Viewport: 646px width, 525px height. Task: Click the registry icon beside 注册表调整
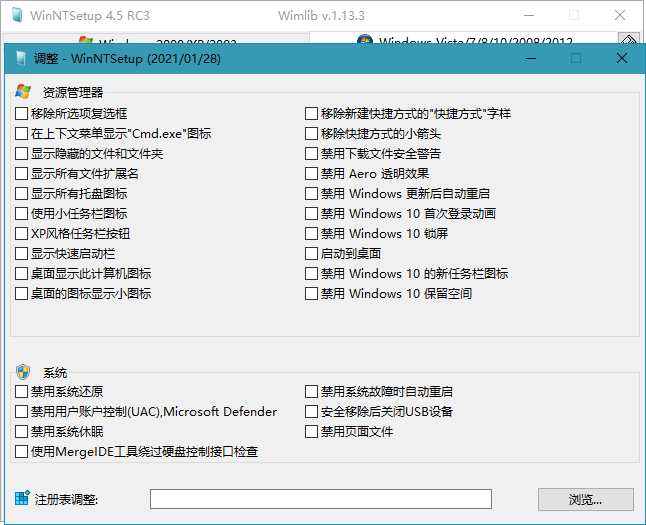[x=22, y=498]
